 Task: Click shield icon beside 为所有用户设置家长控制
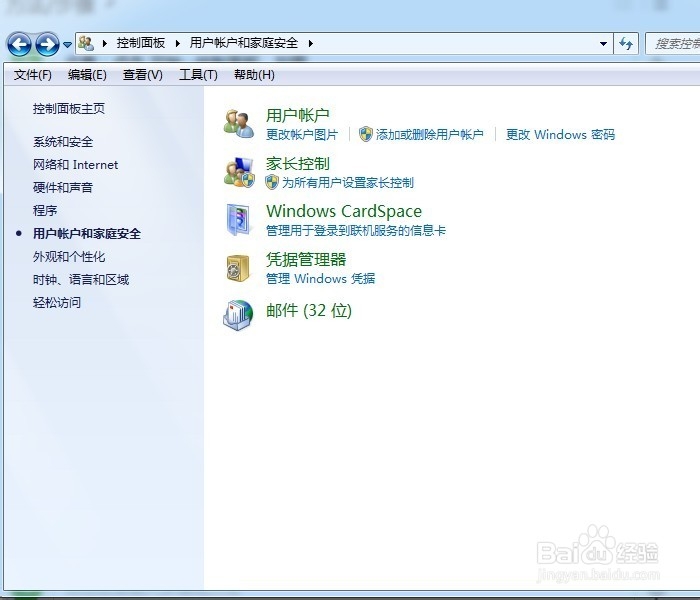[272, 182]
